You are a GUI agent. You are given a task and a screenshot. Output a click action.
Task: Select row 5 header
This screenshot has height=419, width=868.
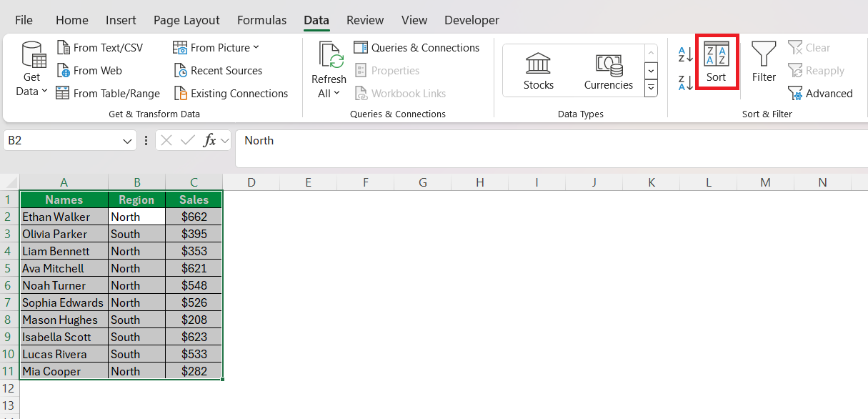pyautogui.click(x=9, y=268)
